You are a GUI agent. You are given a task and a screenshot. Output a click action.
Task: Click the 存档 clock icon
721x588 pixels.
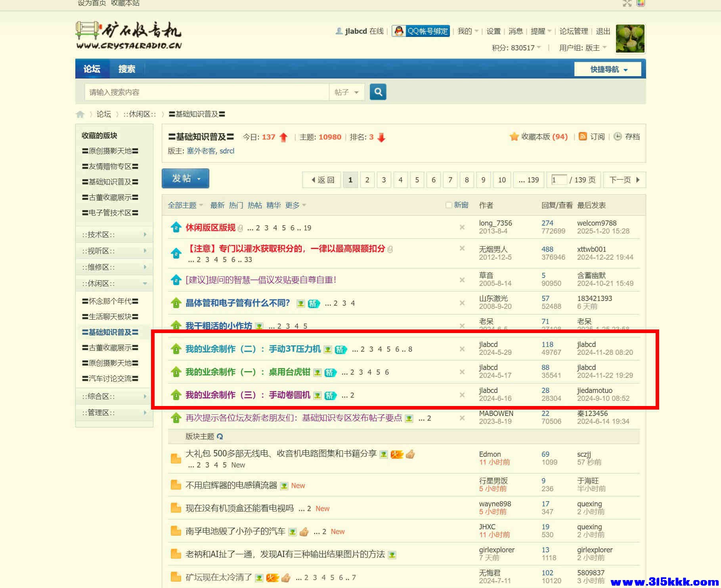(x=618, y=136)
